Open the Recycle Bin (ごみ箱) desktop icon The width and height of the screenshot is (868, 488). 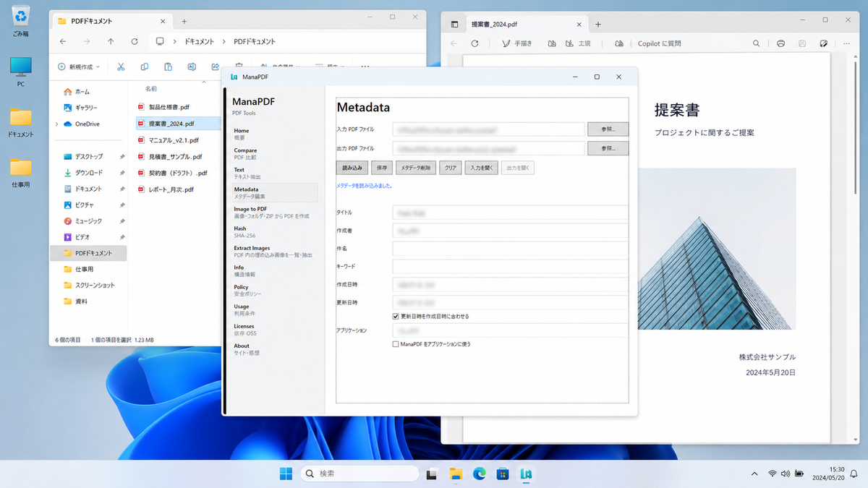coord(21,20)
